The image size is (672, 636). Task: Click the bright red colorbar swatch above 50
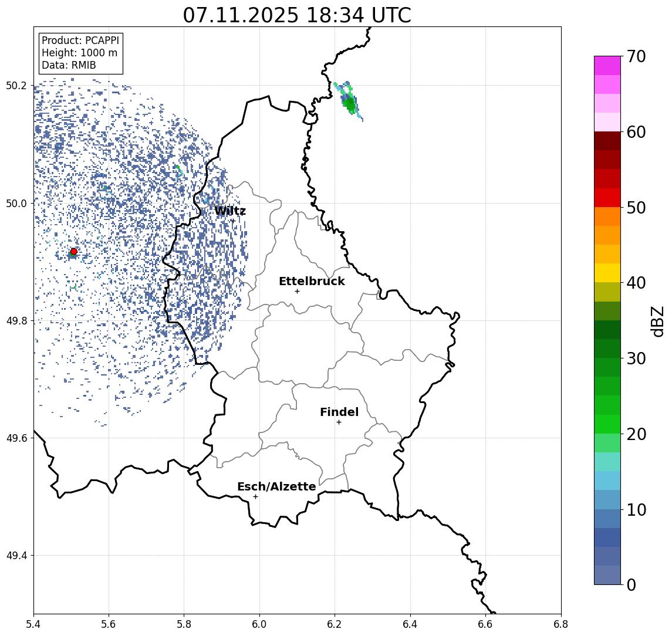pos(607,198)
